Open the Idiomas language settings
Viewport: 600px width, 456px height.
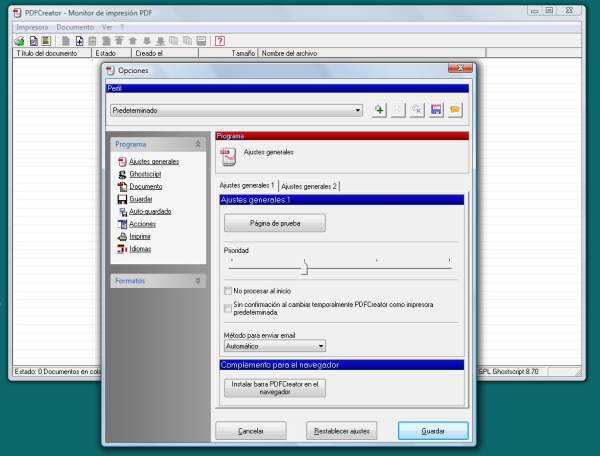[x=140, y=249]
